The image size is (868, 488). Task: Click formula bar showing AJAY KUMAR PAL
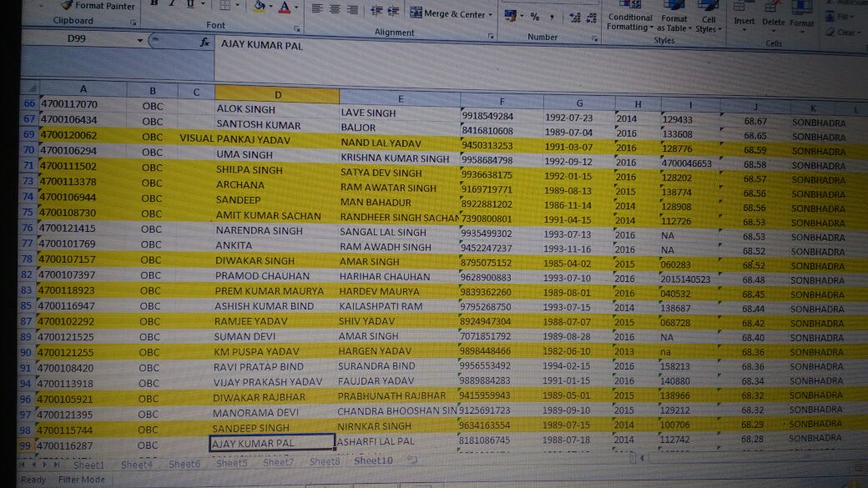(540, 62)
